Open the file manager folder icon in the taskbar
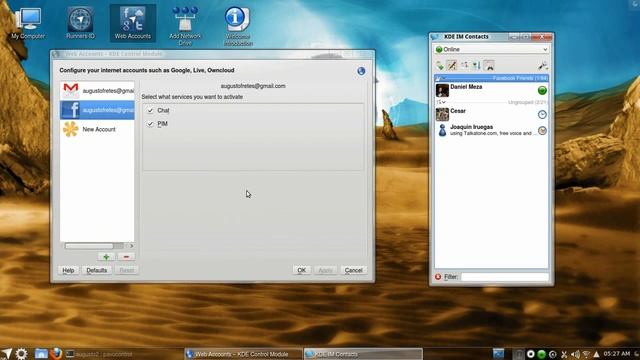This screenshot has width=640, height=360. pyautogui.click(x=41, y=354)
